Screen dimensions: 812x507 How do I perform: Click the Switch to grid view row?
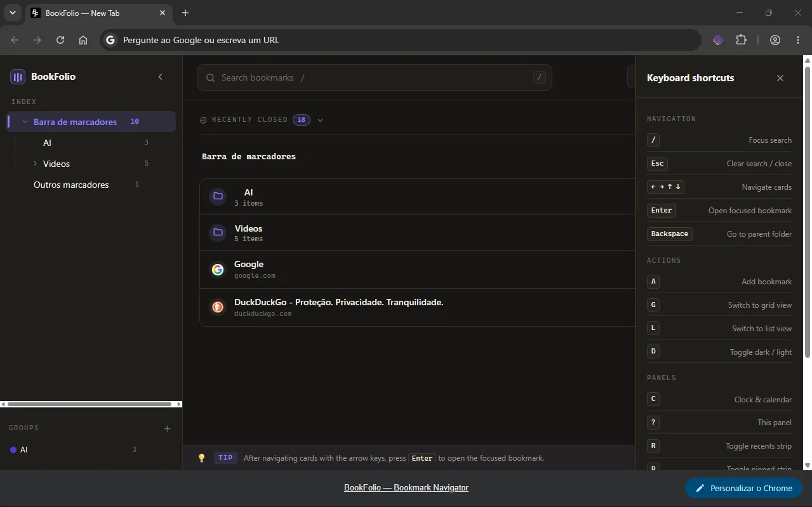click(719, 305)
